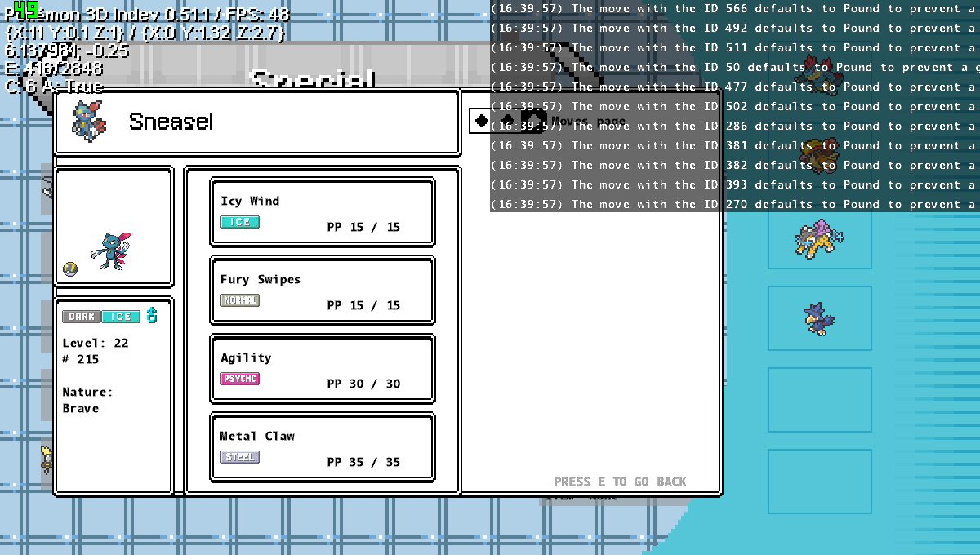This screenshot has width=980, height=555.
Task: Click the green FPS counter 49
Action: 26,9
